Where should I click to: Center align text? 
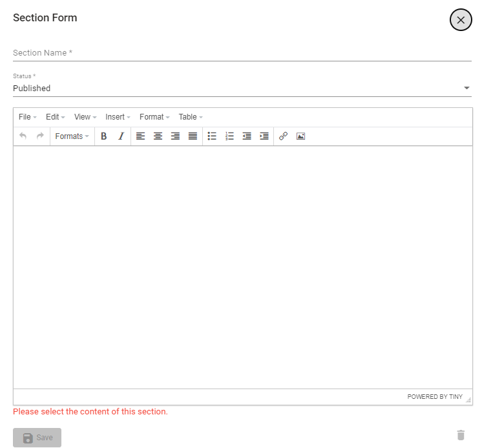tap(158, 136)
